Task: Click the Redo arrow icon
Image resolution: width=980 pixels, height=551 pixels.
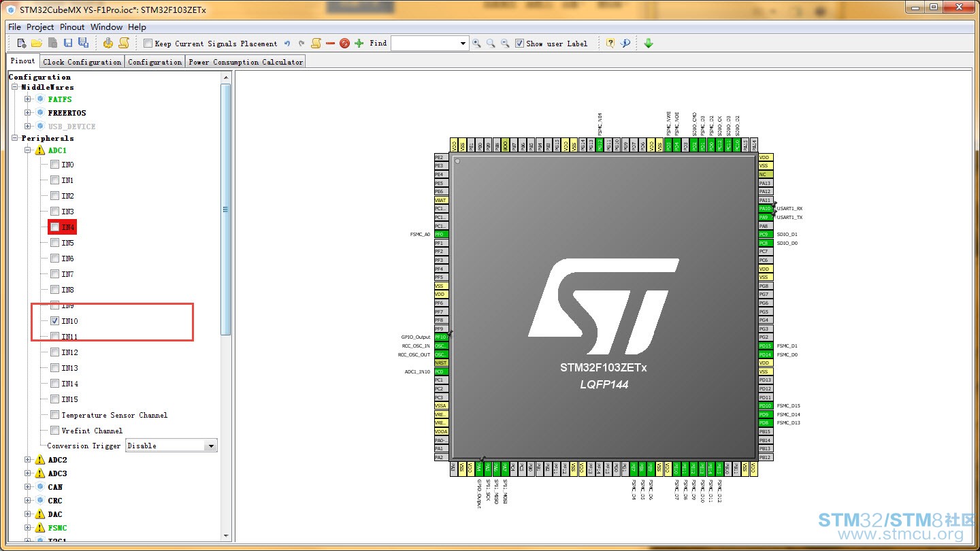Action: coord(301,44)
